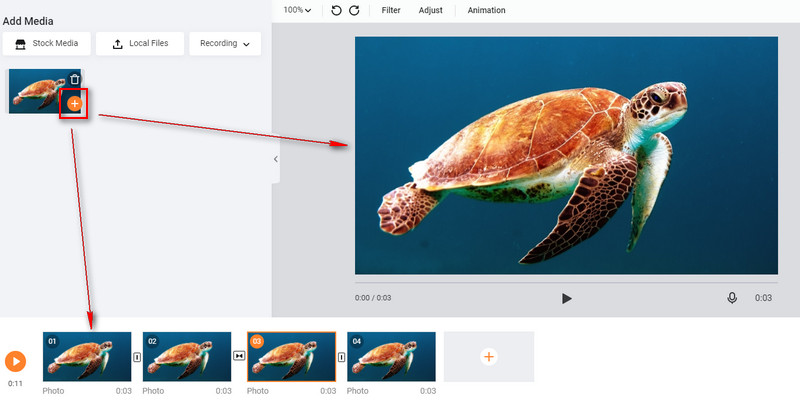Image resolution: width=800 pixels, height=401 pixels.
Task: Click the undo arrow icon
Action: [336, 10]
